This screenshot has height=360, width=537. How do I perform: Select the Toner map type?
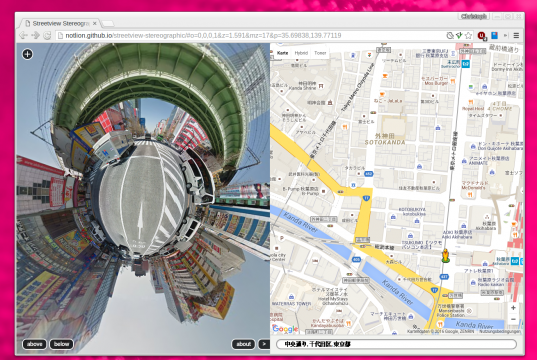click(x=320, y=53)
